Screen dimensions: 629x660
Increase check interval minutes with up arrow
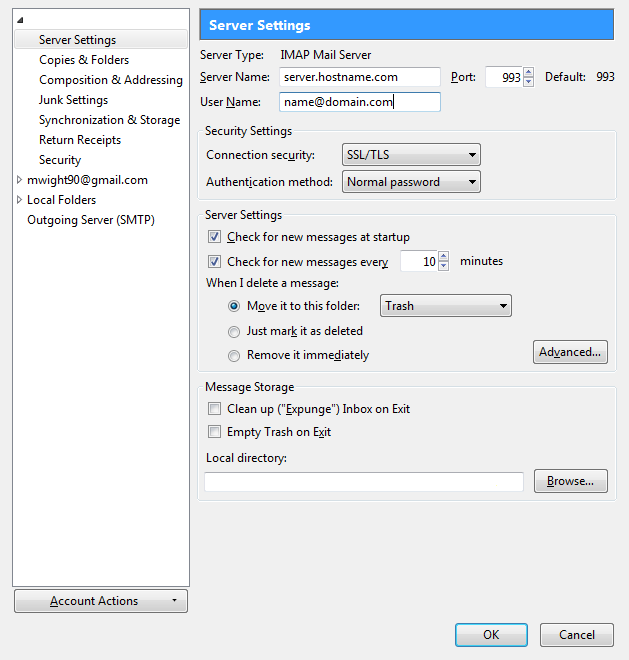click(443, 257)
